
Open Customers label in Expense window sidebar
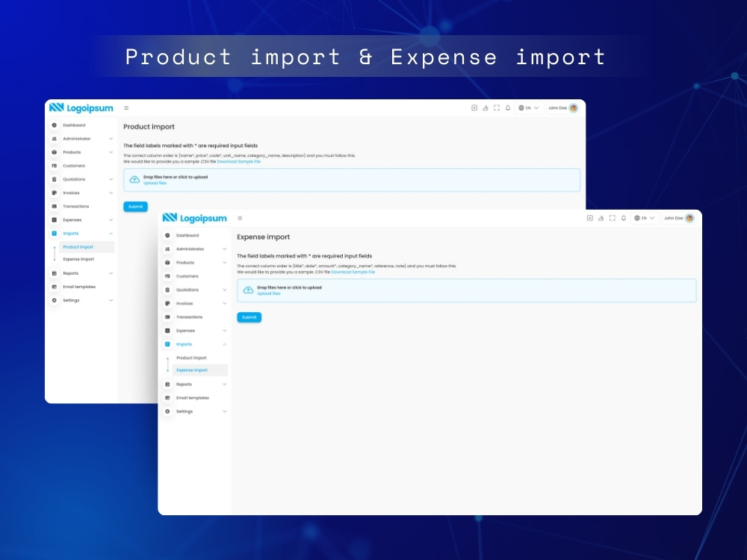tap(187, 276)
